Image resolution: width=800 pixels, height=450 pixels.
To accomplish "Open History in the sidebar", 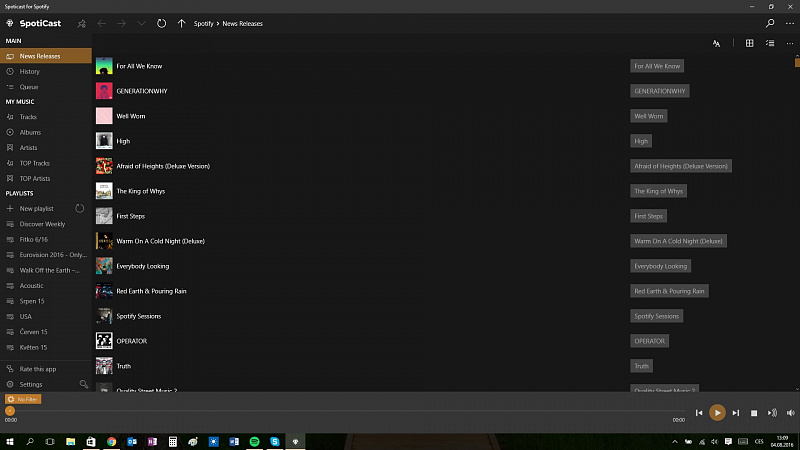I will click(x=46, y=71).
